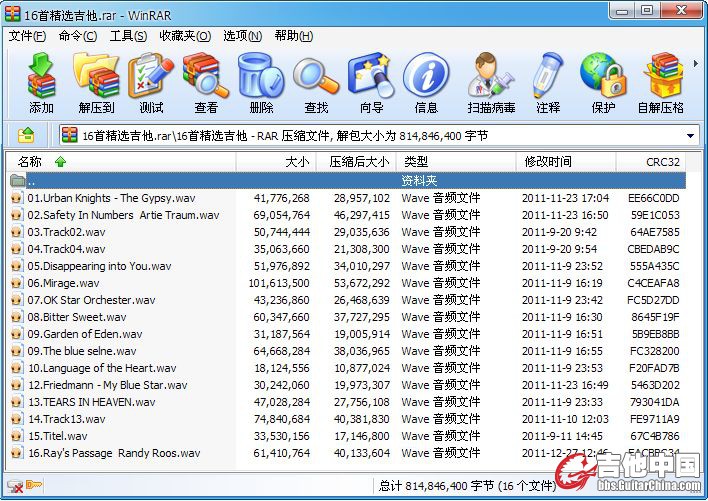
Task: Click packed size 17,146,800
Action: tap(362, 436)
